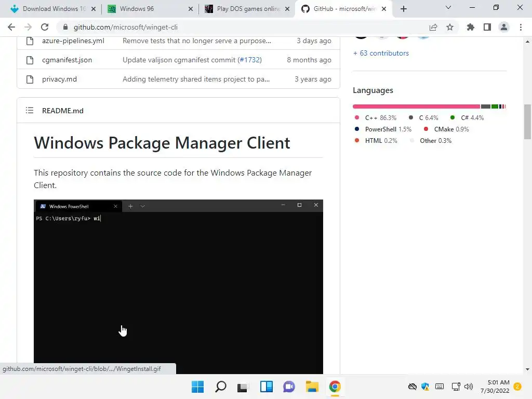Click the C 6.4% language entry
Viewport: 532px width, 399px height.
point(423,118)
